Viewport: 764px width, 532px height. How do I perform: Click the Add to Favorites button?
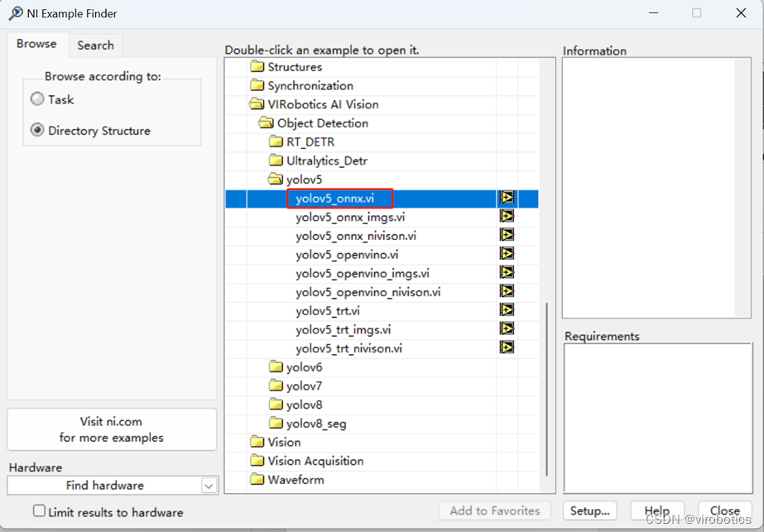(495, 510)
